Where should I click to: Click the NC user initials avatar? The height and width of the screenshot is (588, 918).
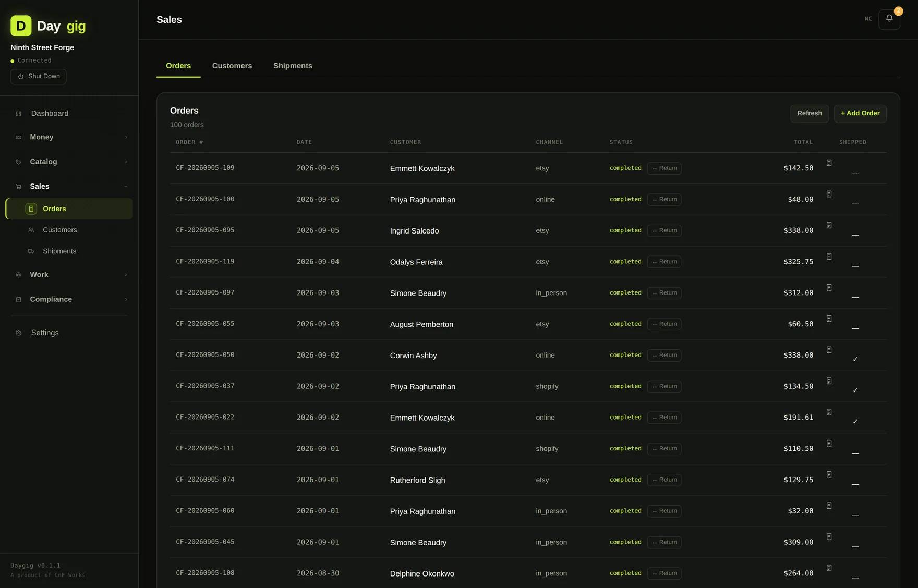[x=868, y=19]
